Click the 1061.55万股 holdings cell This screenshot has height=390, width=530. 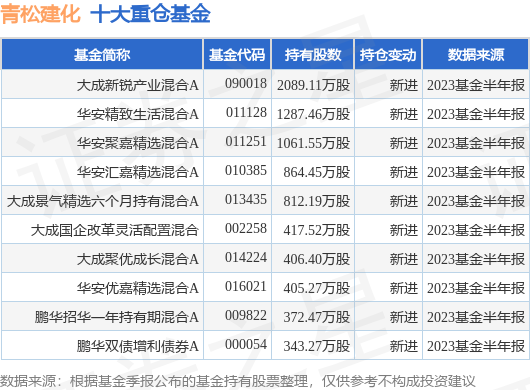point(313,143)
